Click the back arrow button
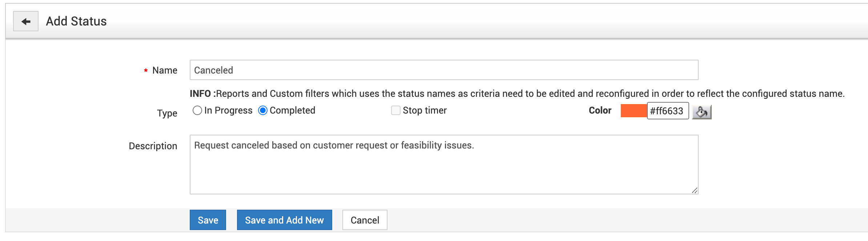The image size is (868, 241). (x=26, y=21)
